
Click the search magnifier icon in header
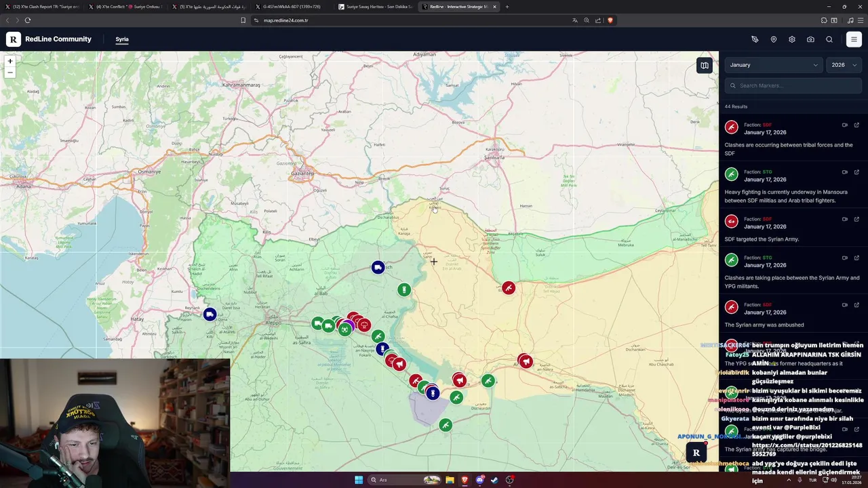(x=829, y=39)
